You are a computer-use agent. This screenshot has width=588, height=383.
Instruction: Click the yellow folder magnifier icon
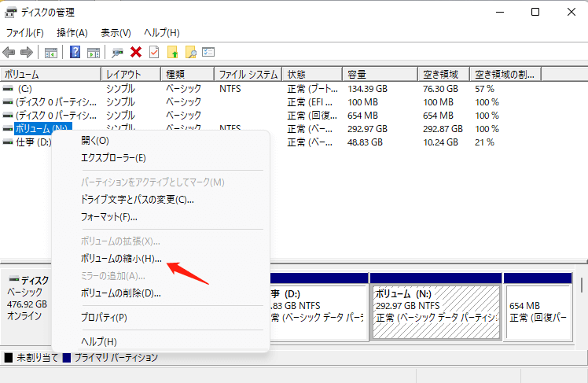pos(190,52)
